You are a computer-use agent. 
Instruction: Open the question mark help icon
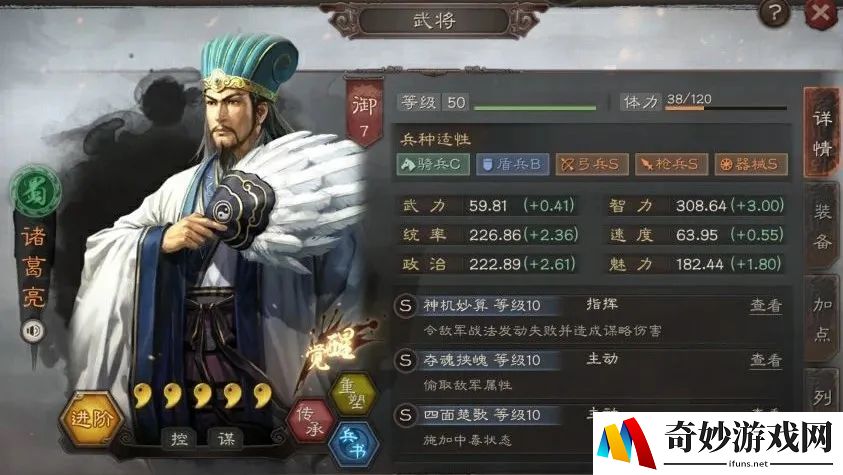coord(774,13)
